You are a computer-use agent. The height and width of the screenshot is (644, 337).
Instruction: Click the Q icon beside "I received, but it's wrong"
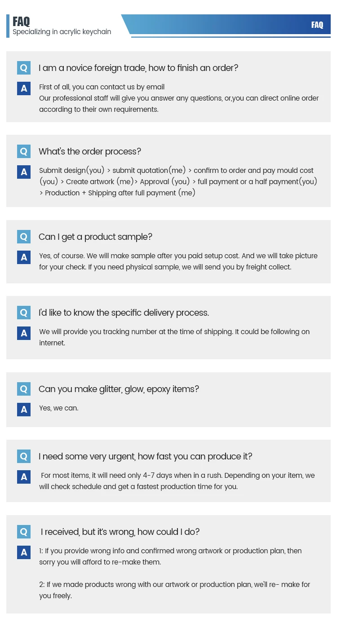(x=24, y=532)
